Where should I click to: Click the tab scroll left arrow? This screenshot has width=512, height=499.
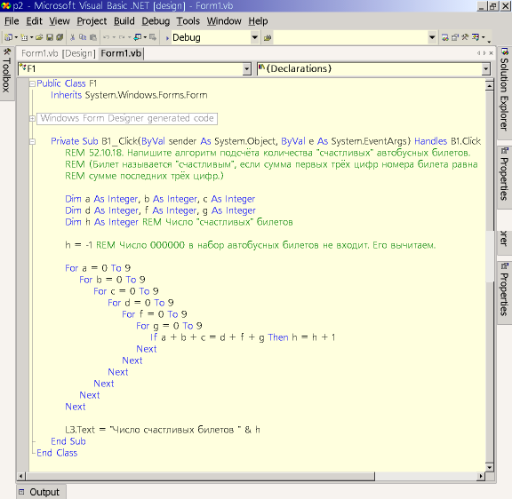479,53
